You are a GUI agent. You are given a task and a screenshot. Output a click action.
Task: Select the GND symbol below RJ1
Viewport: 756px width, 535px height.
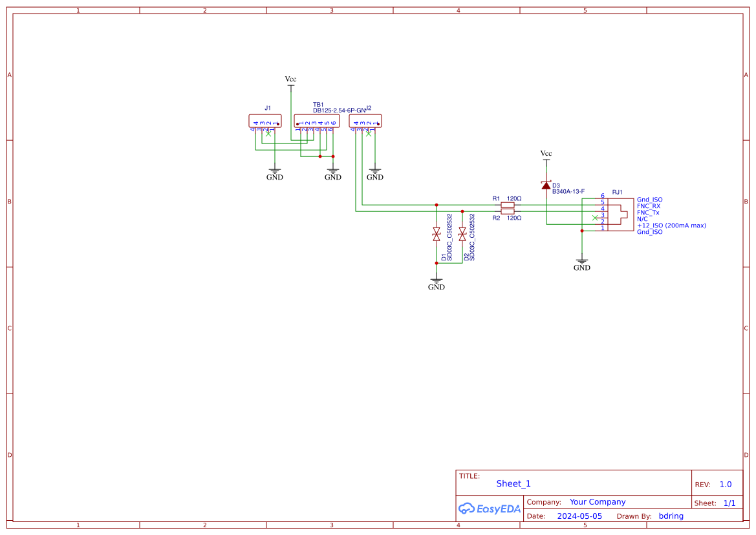point(581,262)
